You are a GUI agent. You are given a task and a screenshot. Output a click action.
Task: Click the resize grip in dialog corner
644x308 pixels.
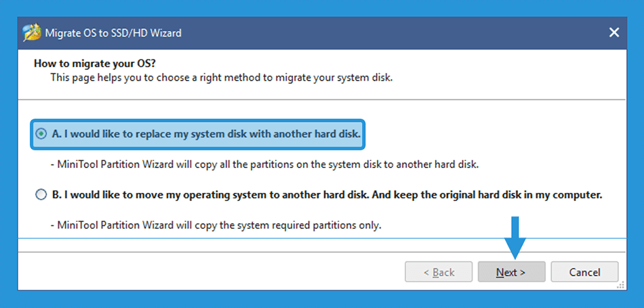click(x=622, y=285)
